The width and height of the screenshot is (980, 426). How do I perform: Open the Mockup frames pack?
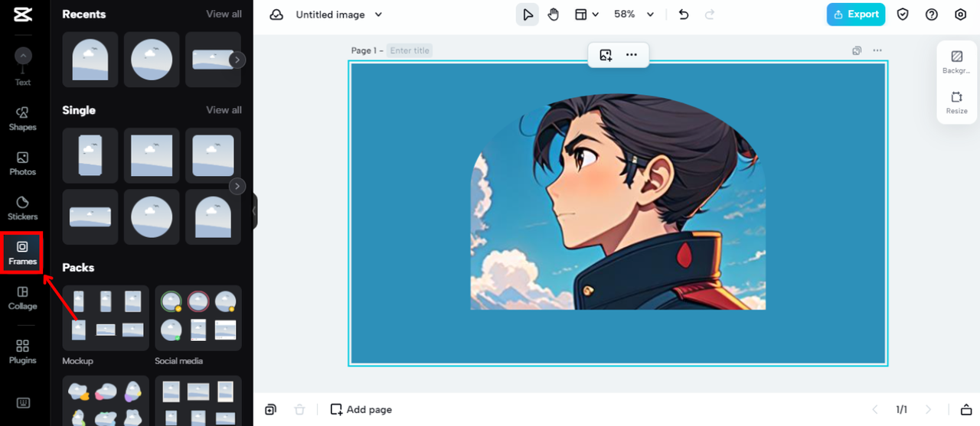(x=106, y=318)
